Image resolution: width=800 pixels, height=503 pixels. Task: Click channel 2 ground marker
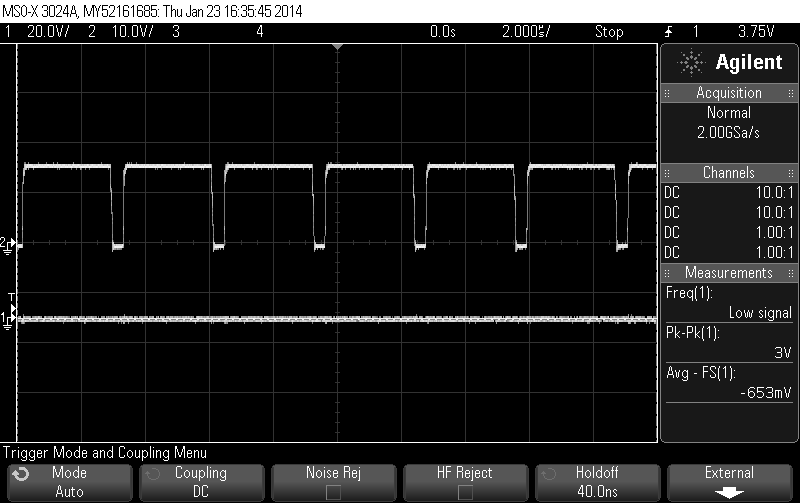[x=8, y=245]
